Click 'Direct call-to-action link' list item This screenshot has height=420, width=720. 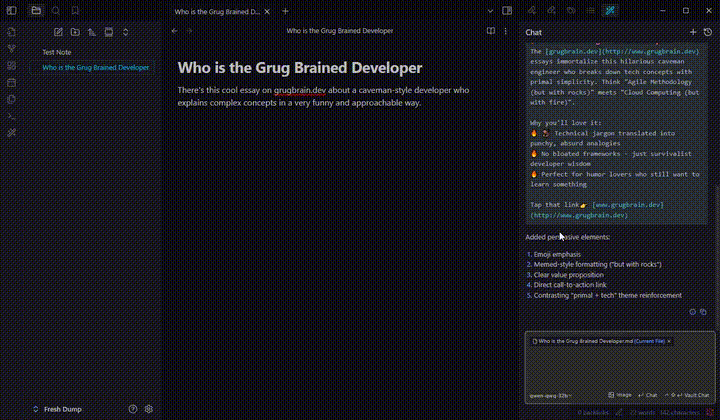[x=570, y=285]
